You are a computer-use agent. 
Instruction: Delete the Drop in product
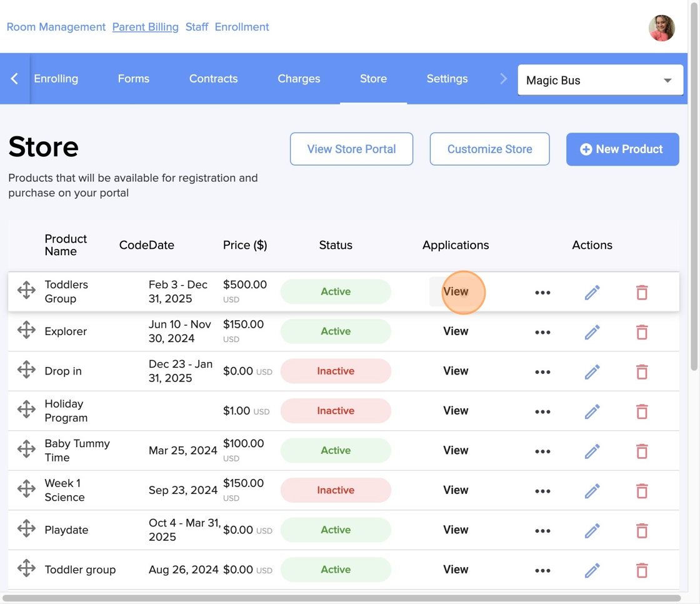pyautogui.click(x=641, y=372)
